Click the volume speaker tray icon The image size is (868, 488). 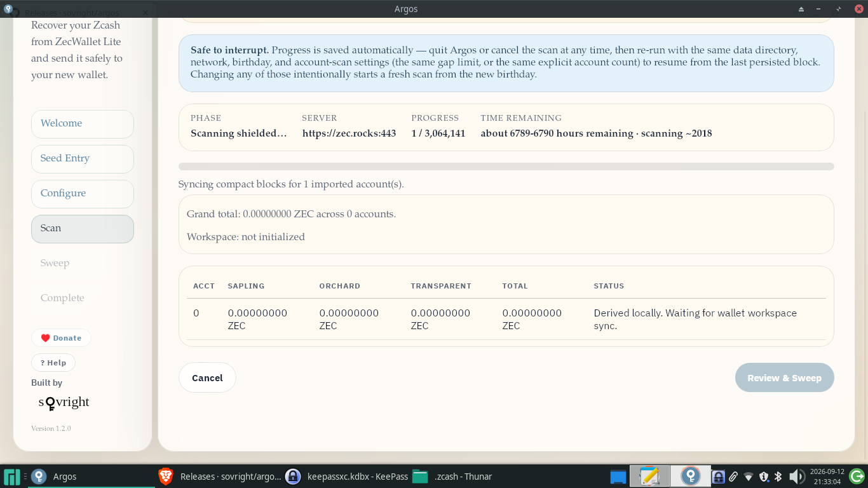click(796, 477)
